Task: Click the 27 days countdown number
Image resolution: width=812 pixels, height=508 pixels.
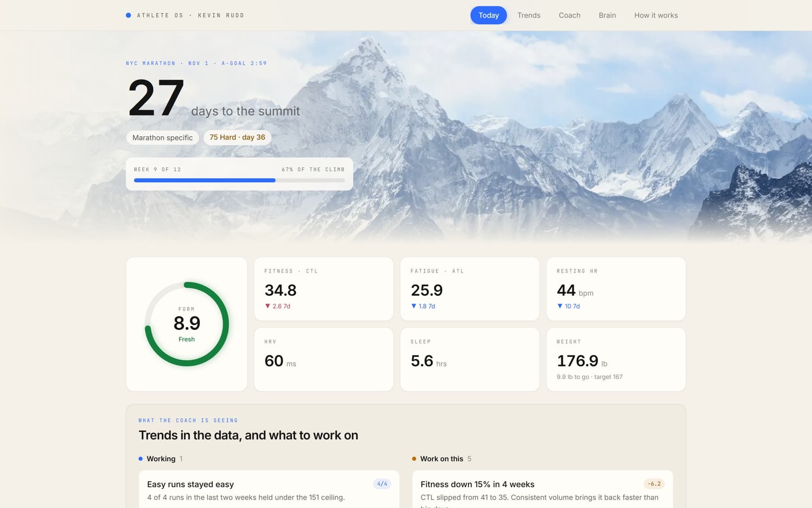Action: point(156,98)
